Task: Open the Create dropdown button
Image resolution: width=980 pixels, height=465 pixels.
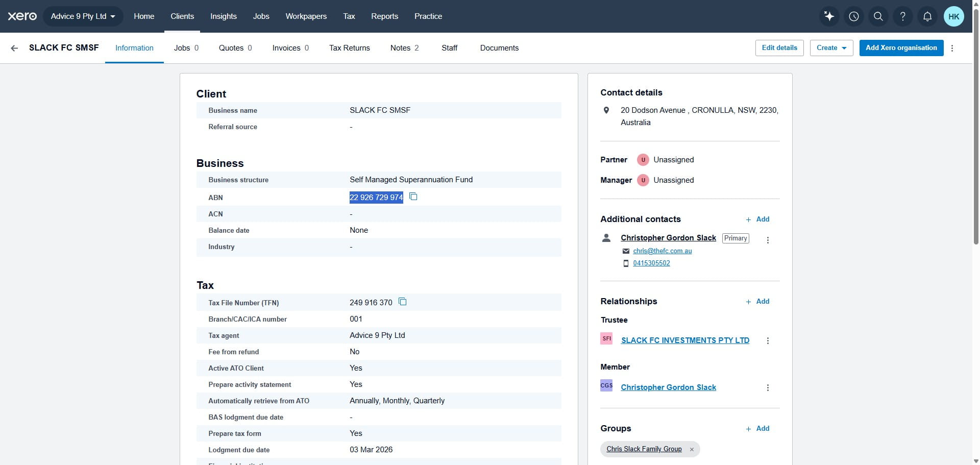Action: pos(831,48)
